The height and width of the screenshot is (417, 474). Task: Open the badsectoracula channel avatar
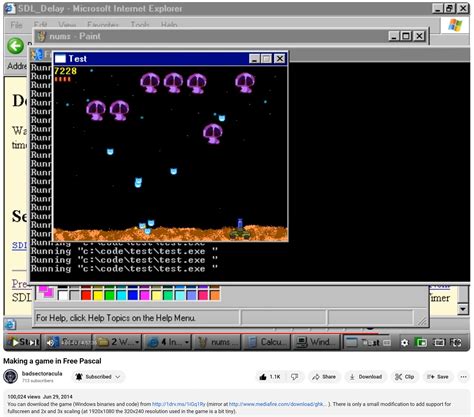[11, 377]
